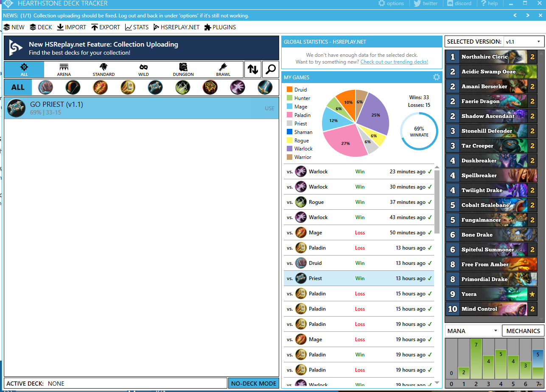This screenshot has width=546, height=392.
Task: Open help in title bar
Action: coord(489,3)
